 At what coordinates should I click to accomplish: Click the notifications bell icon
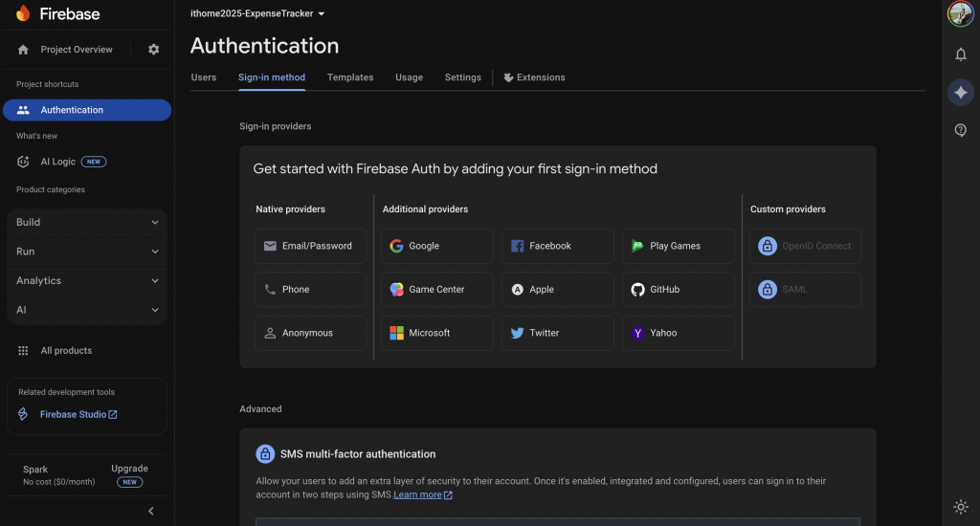click(961, 55)
